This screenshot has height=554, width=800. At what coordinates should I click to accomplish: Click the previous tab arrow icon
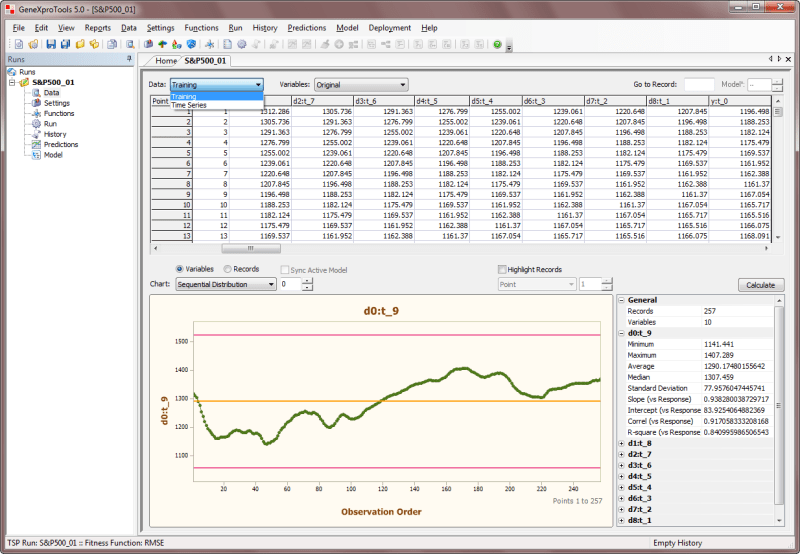[x=770, y=59]
